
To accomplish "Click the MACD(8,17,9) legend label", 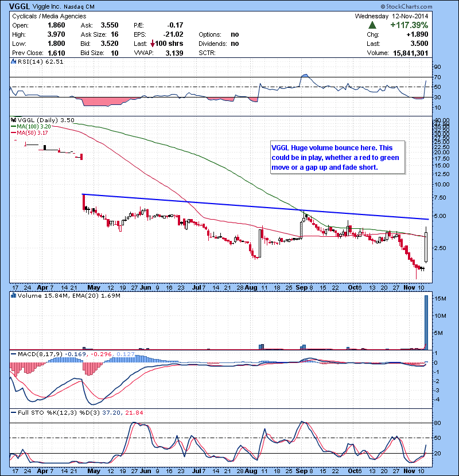I will (40, 354).
